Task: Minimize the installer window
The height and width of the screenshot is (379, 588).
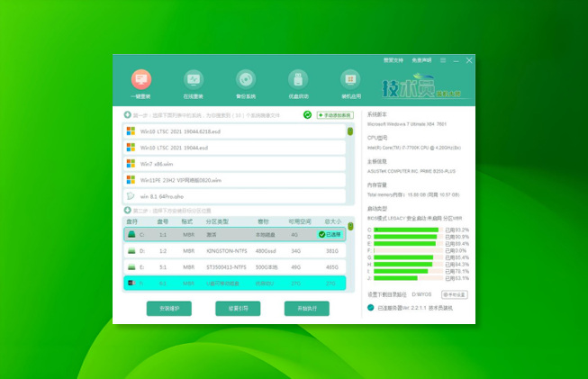Action: [456, 60]
